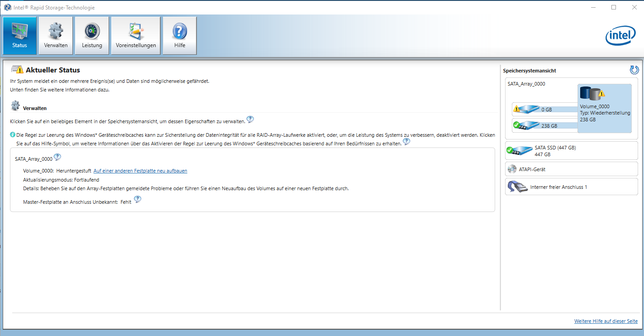Click help bubble after 'Informationen zu erhalten'
The image size is (644, 336).
tap(406, 141)
